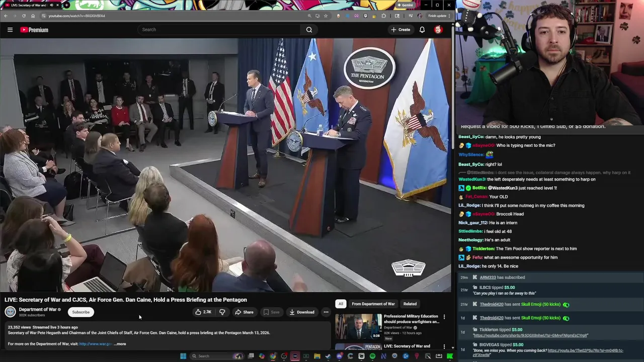The height and width of the screenshot is (362, 644).
Task: Click the video title text under player
Action: pos(126,300)
